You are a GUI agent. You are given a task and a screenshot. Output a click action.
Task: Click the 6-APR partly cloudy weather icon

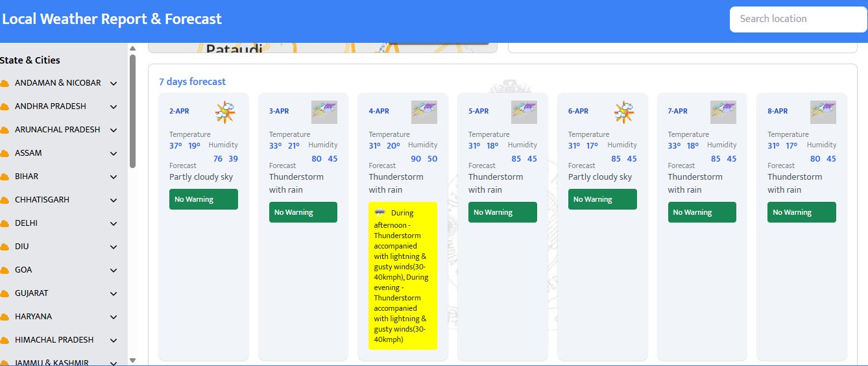pyautogui.click(x=624, y=112)
